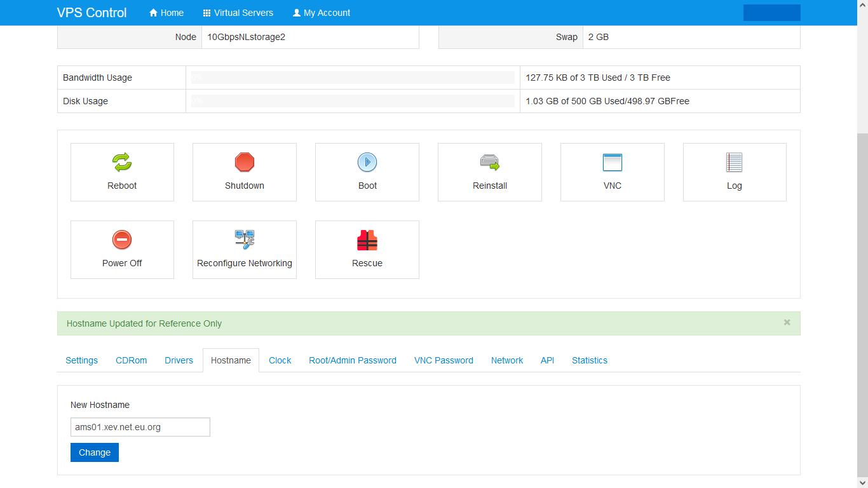Click the Rescue life-vest icon

(x=367, y=240)
